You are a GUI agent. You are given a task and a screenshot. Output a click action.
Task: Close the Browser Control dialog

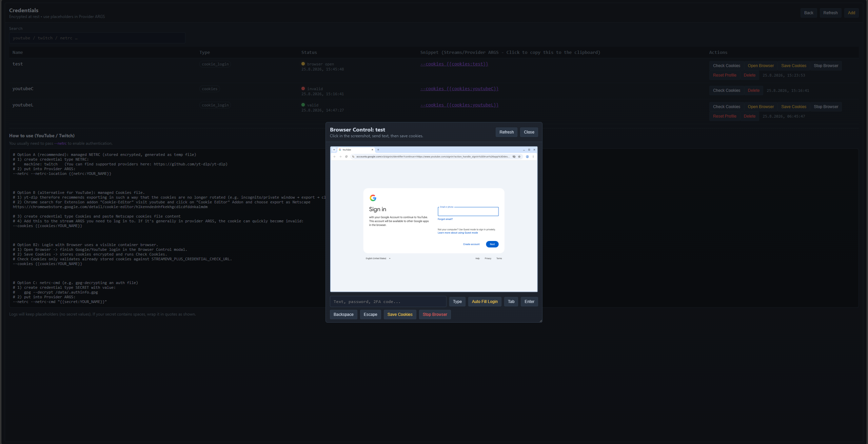[529, 132]
